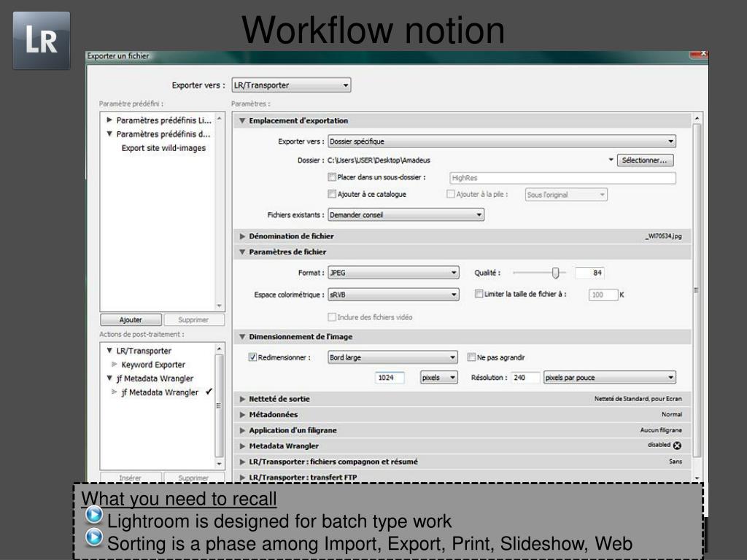Click settings panel vertical scrollbar thumb
The image size is (747, 560).
[x=697, y=290]
